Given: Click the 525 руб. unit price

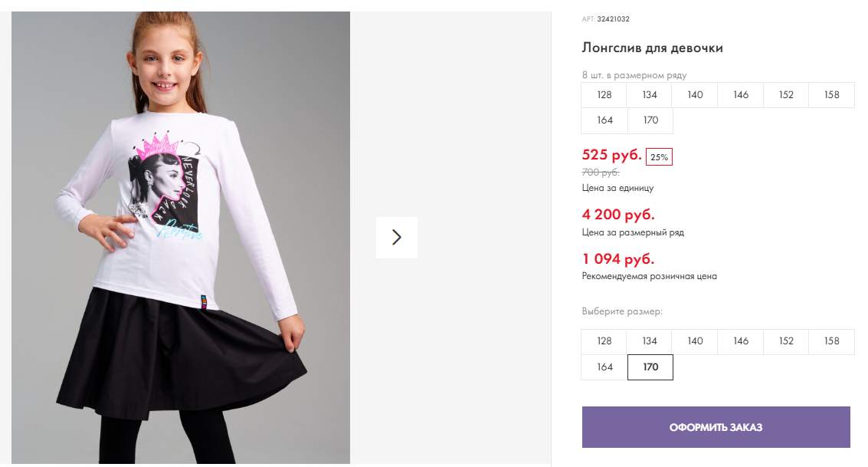Looking at the screenshot, I should pos(611,156).
